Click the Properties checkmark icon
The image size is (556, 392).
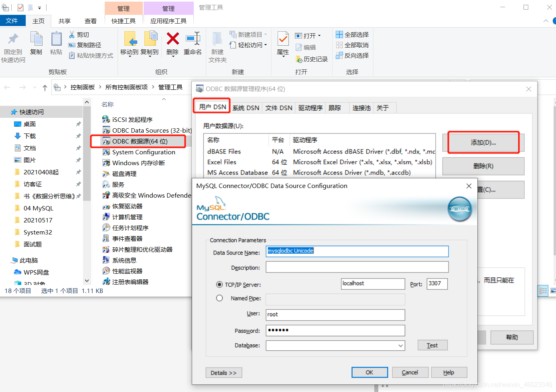283,39
